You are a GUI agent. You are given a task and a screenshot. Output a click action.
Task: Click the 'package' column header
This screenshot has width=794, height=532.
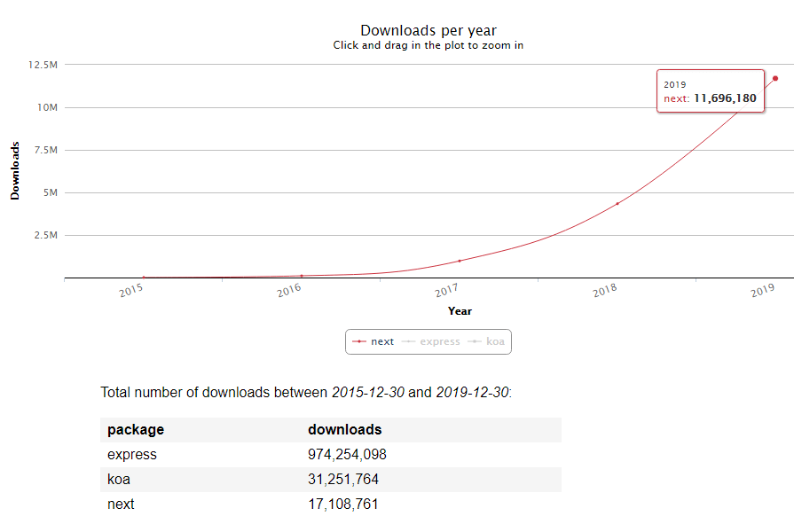(x=136, y=430)
